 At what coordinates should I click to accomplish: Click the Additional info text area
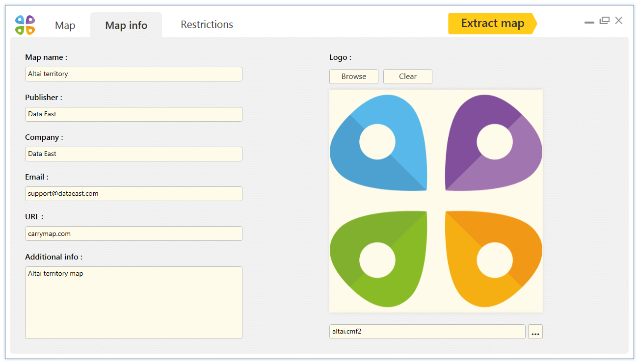tap(133, 303)
